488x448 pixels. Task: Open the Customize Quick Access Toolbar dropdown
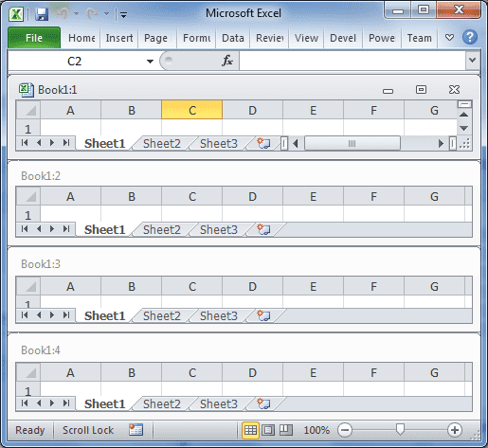point(123,14)
